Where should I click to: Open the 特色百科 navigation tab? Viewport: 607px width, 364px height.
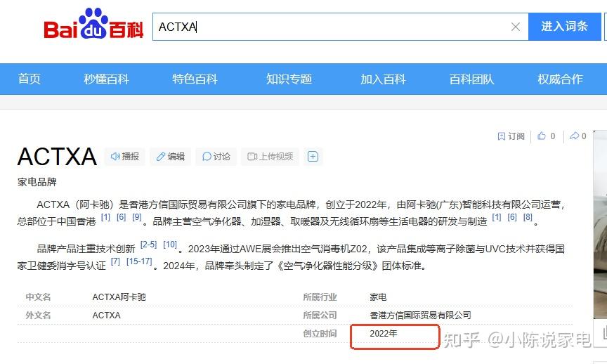tap(195, 79)
